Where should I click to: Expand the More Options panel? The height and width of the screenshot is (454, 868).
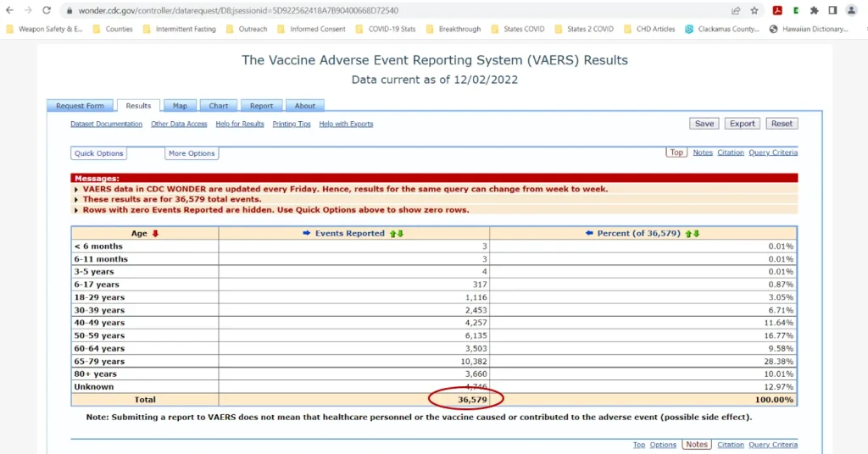(192, 153)
